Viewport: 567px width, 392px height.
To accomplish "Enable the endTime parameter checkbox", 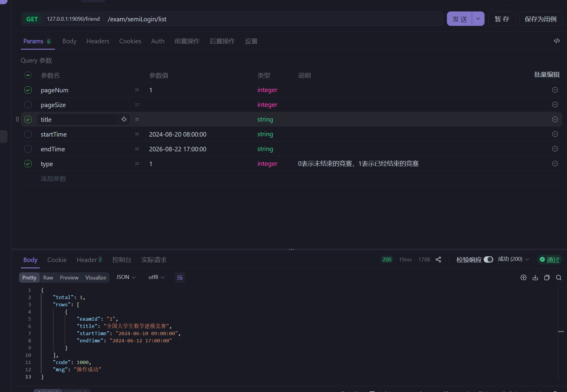I will click(28, 149).
